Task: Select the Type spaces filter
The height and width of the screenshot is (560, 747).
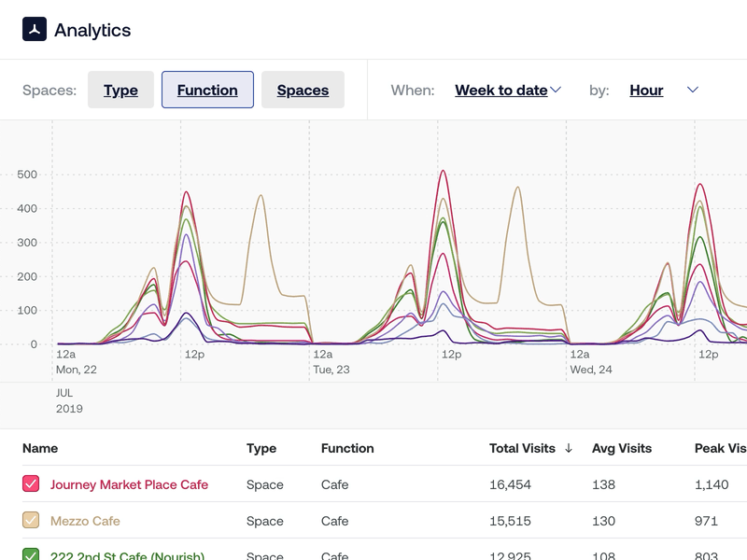Action: click(x=120, y=90)
